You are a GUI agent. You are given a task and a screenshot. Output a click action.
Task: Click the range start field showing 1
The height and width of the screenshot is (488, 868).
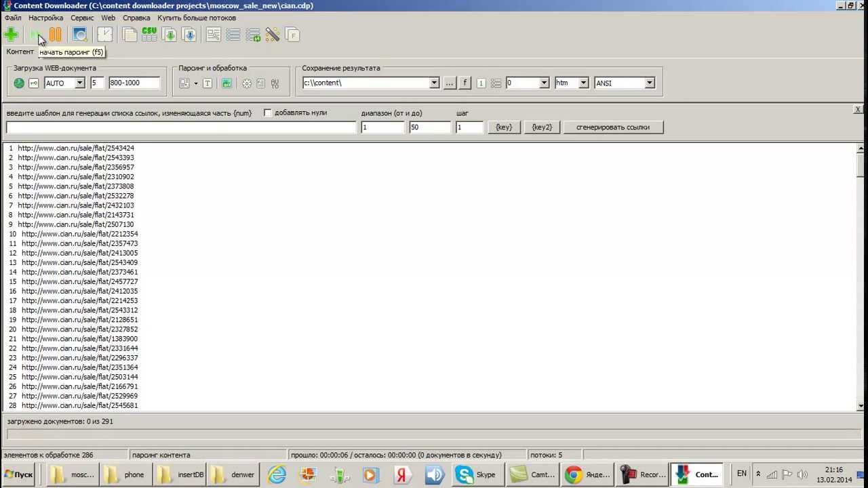click(382, 127)
